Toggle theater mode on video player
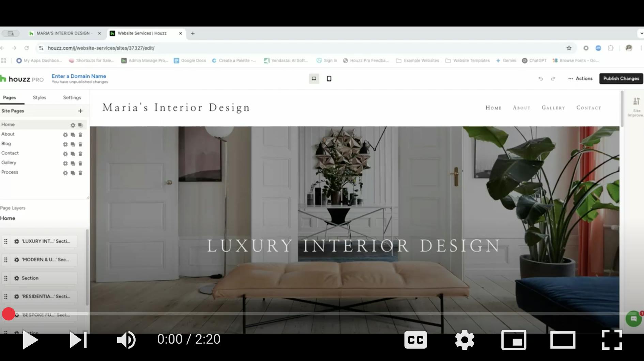 pyautogui.click(x=563, y=340)
